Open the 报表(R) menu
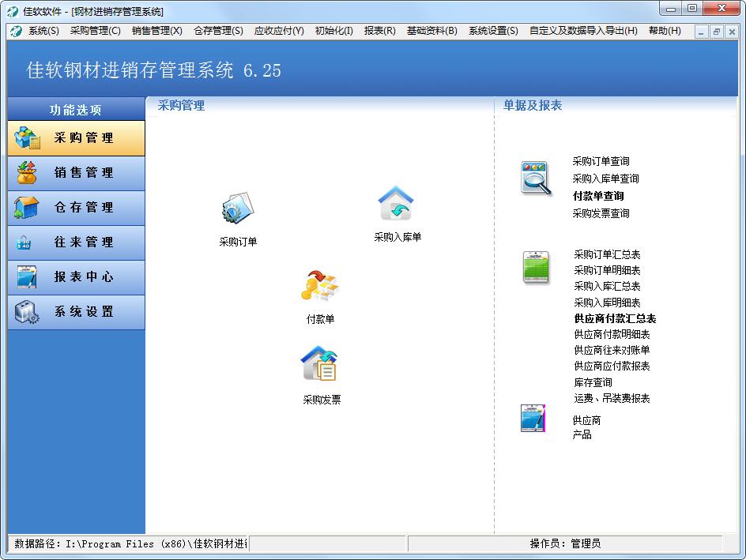This screenshot has height=560, width=746. click(379, 31)
